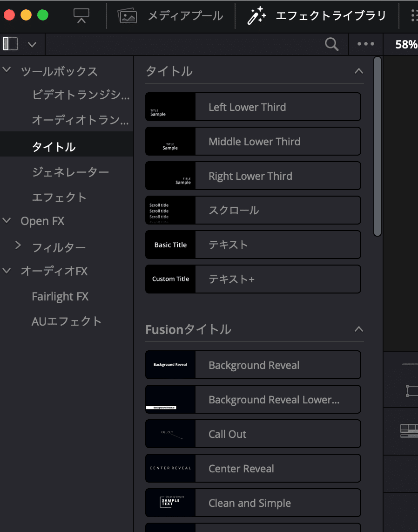Open the effects search magnifier
This screenshot has width=418, height=532.
[331, 44]
